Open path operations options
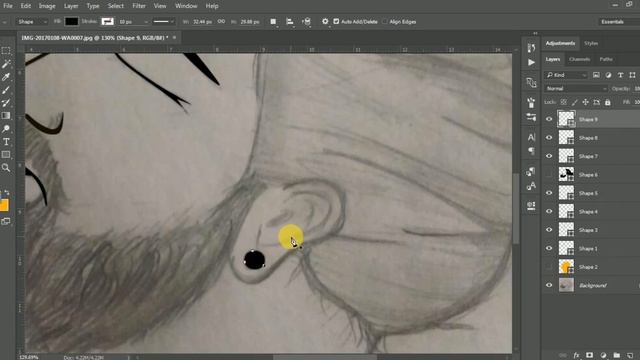The width and height of the screenshot is (640, 360). [273, 22]
